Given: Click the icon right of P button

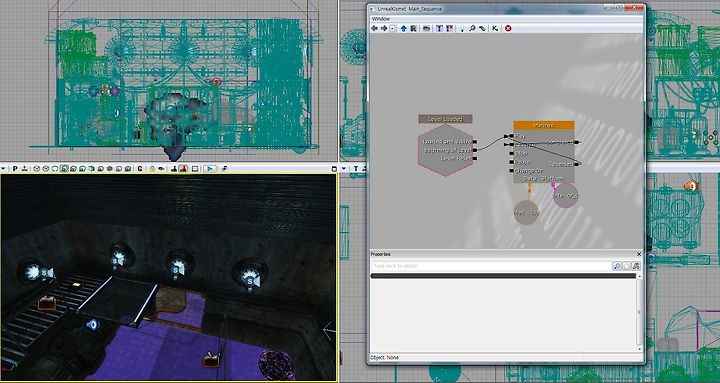Looking at the screenshot, I should pyautogui.click(x=25, y=169).
